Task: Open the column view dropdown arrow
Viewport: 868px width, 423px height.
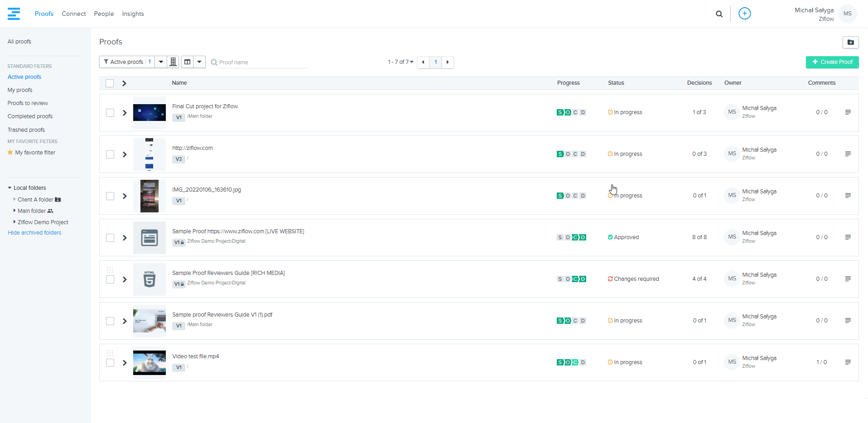Action: [x=199, y=62]
